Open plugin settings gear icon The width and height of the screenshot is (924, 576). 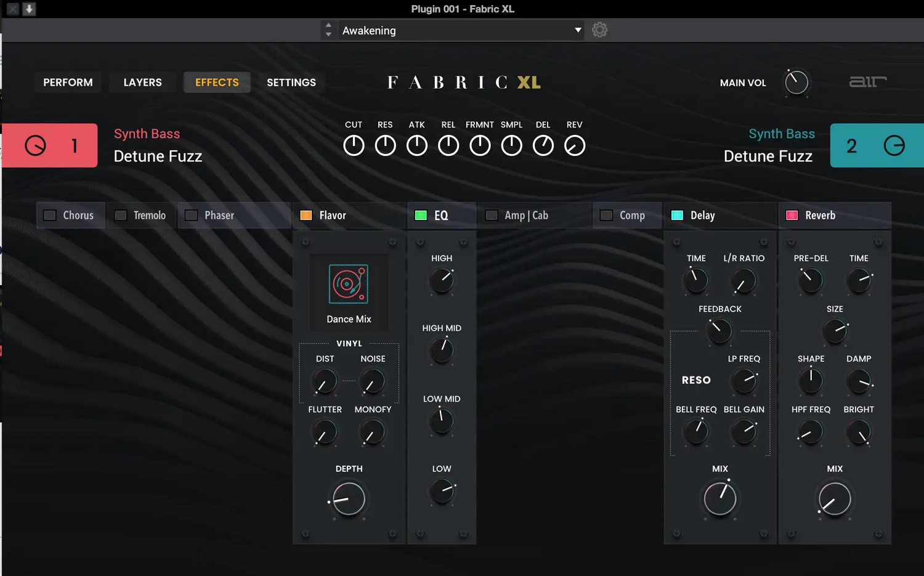[x=599, y=30]
